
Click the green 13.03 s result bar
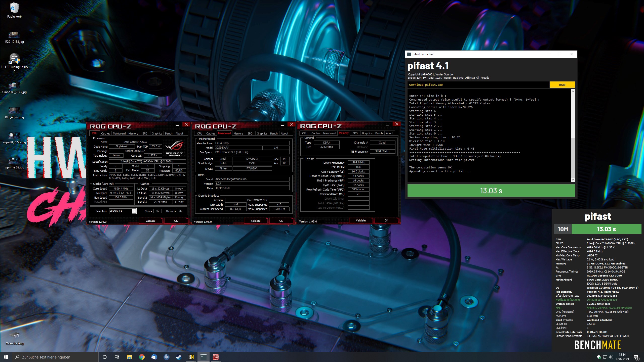491,191
